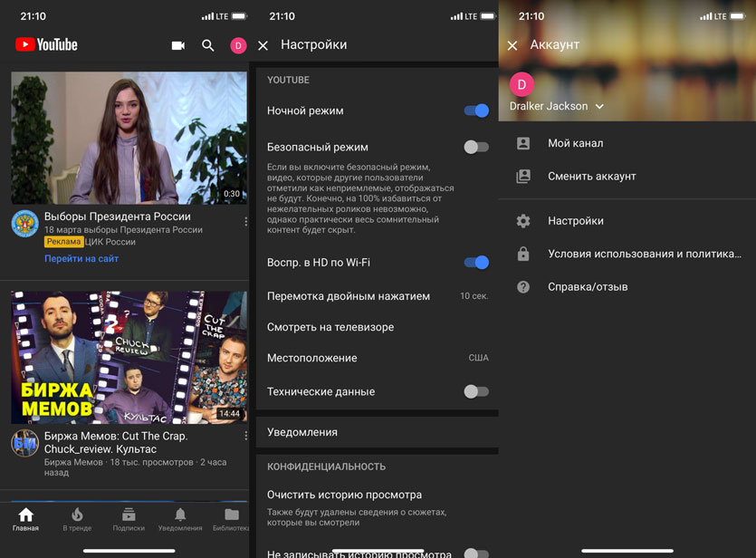Viewport: 756px width, 558px height.
Task: Tap Местоположение row label
Action: [312, 358]
